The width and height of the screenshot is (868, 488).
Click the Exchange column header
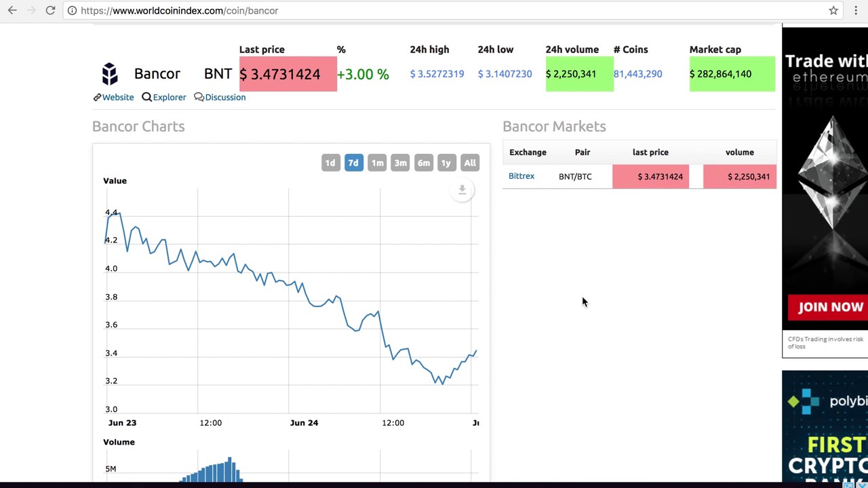pyautogui.click(x=528, y=152)
